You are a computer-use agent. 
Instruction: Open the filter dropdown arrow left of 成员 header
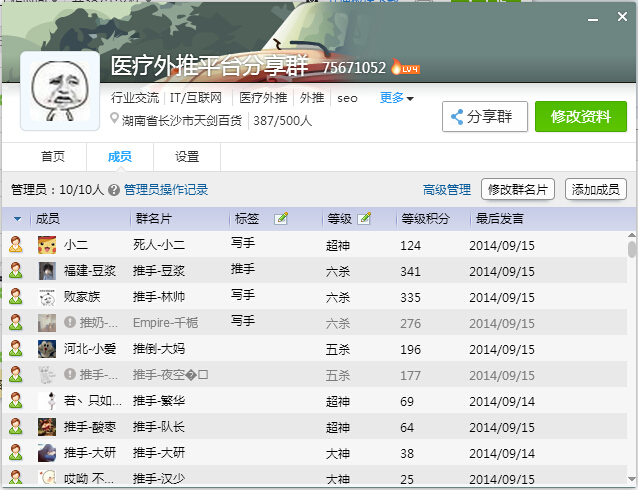pos(17,219)
